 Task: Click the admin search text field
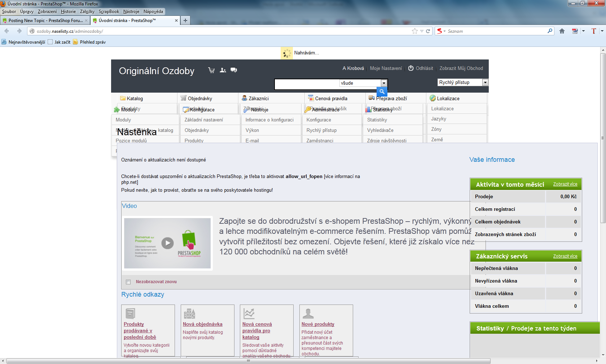pyautogui.click(x=307, y=84)
